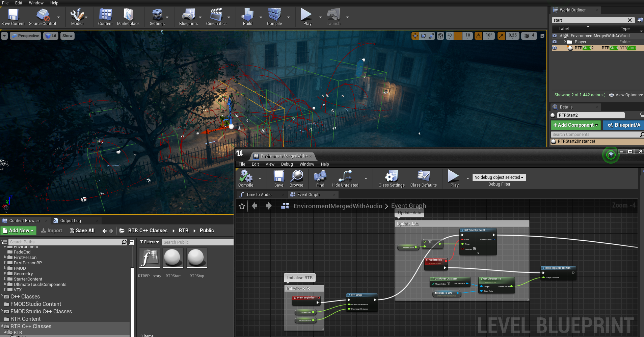This screenshot has width=644, height=337.
Task: Click the favorite star in Blueprint graph
Action: tap(242, 206)
